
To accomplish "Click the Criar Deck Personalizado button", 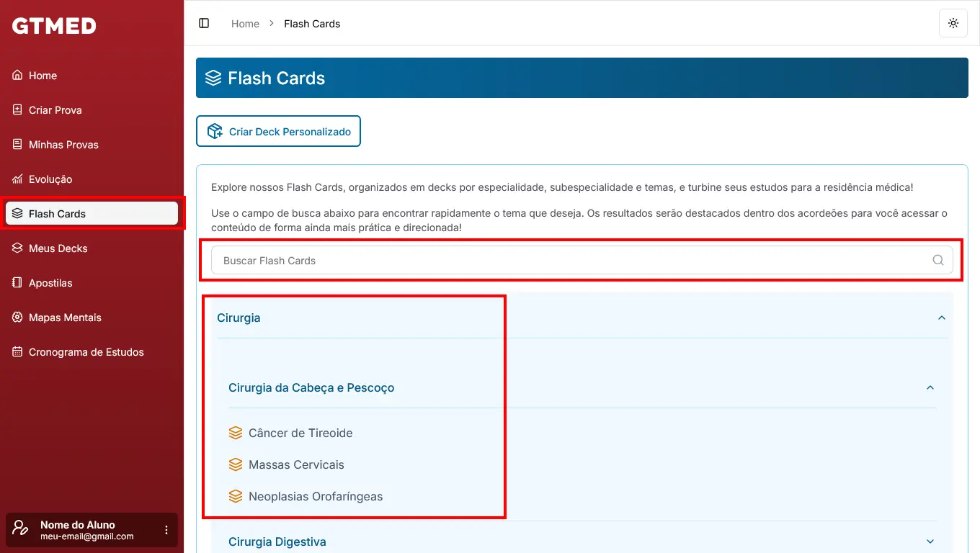I will click(278, 131).
